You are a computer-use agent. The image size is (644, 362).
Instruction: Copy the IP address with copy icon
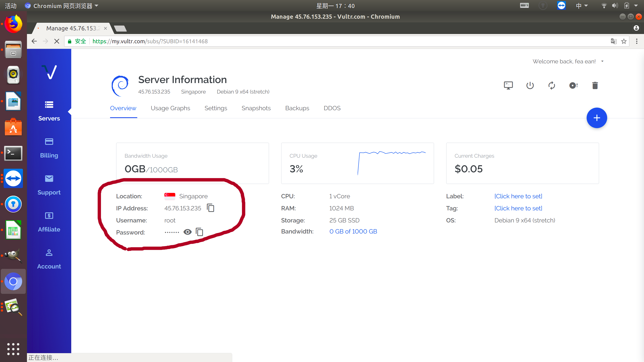coord(211,208)
